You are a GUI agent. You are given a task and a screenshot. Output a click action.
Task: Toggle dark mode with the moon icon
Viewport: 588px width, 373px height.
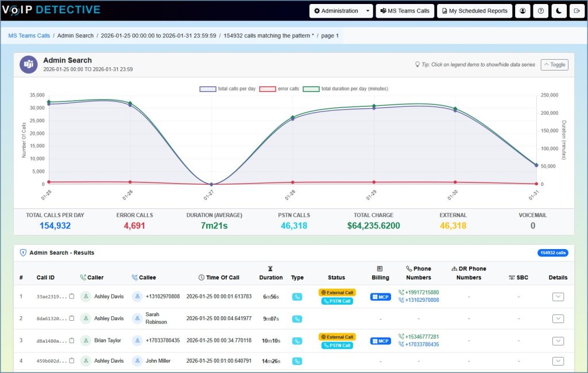[558, 11]
